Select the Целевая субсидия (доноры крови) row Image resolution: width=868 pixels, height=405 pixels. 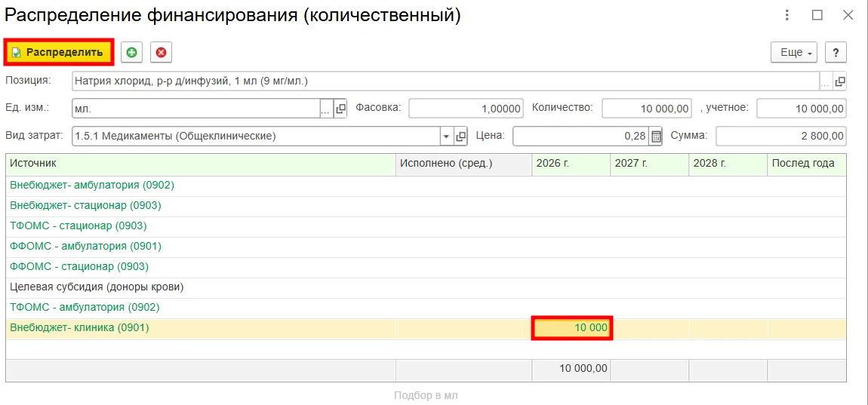426,287
